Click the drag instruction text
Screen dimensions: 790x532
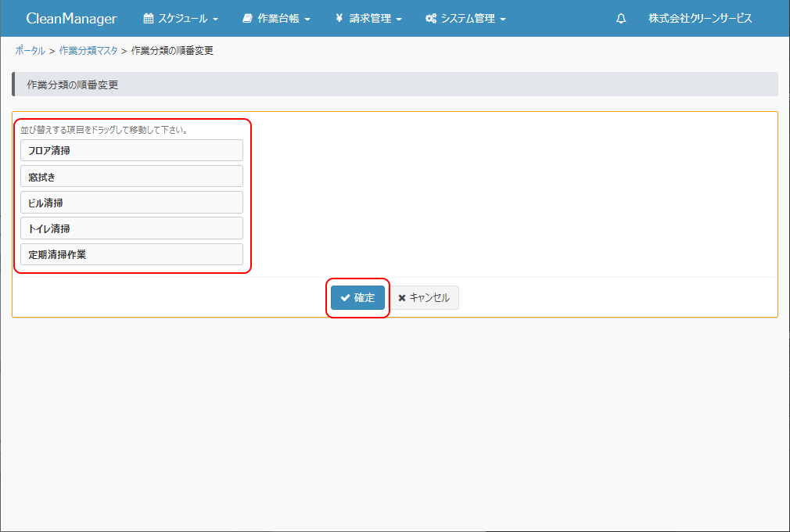104,130
